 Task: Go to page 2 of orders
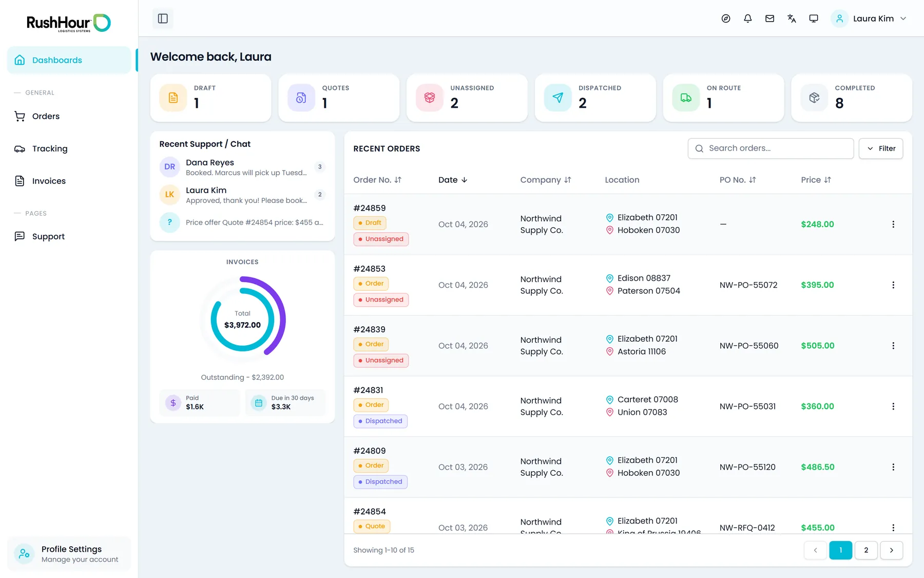pyautogui.click(x=866, y=550)
